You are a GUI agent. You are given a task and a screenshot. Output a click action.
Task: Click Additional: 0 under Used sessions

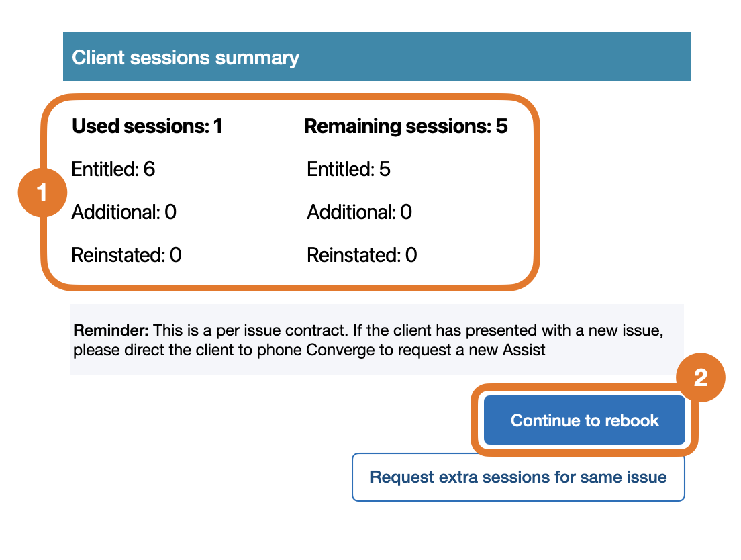[124, 212]
